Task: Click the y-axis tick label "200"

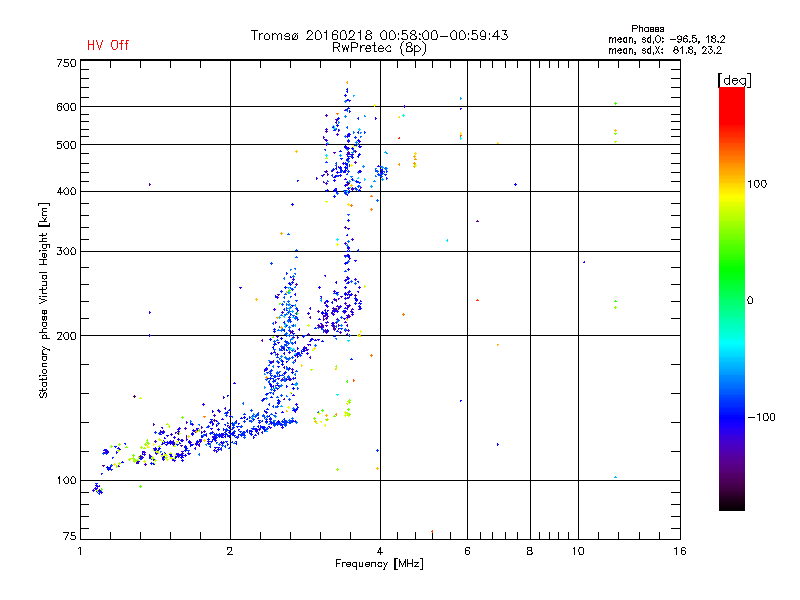Action: pyautogui.click(x=66, y=336)
